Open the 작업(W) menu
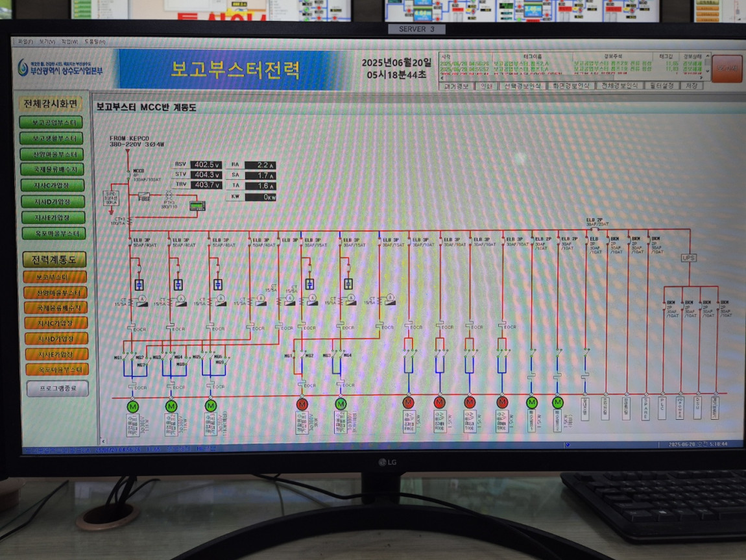 click(x=69, y=42)
